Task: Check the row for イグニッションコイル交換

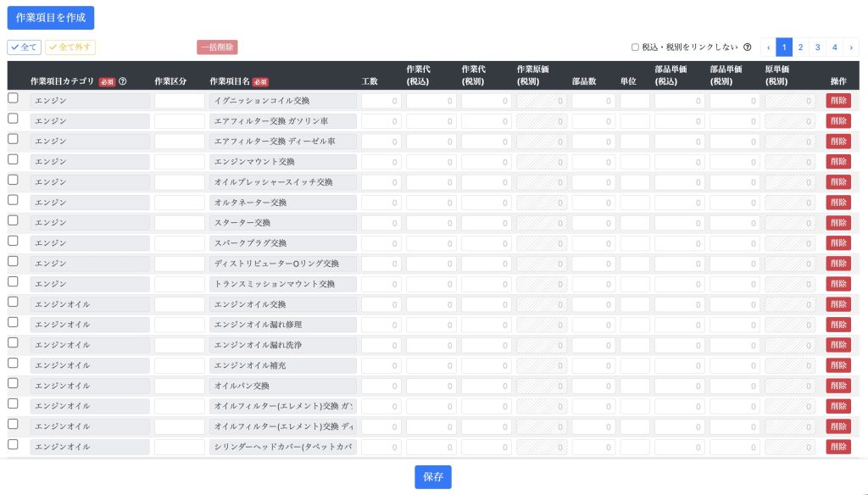Action: (13, 98)
